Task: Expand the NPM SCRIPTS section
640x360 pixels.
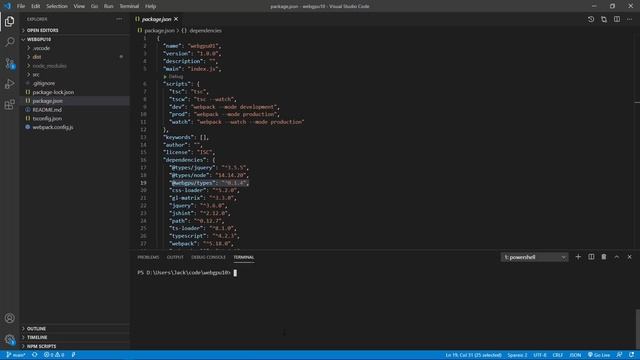Action: [x=41, y=346]
